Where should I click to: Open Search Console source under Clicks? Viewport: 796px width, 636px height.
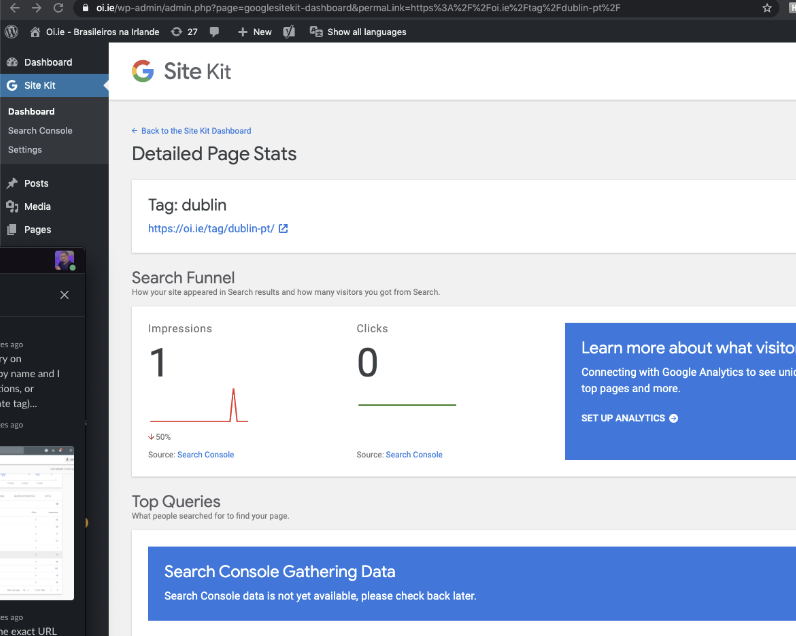(x=414, y=455)
